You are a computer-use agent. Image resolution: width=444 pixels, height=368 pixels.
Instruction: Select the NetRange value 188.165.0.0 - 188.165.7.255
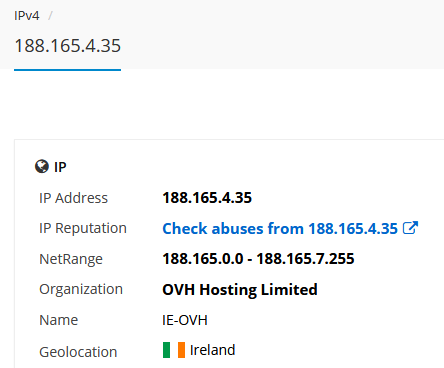pyautogui.click(x=258, y=259)
